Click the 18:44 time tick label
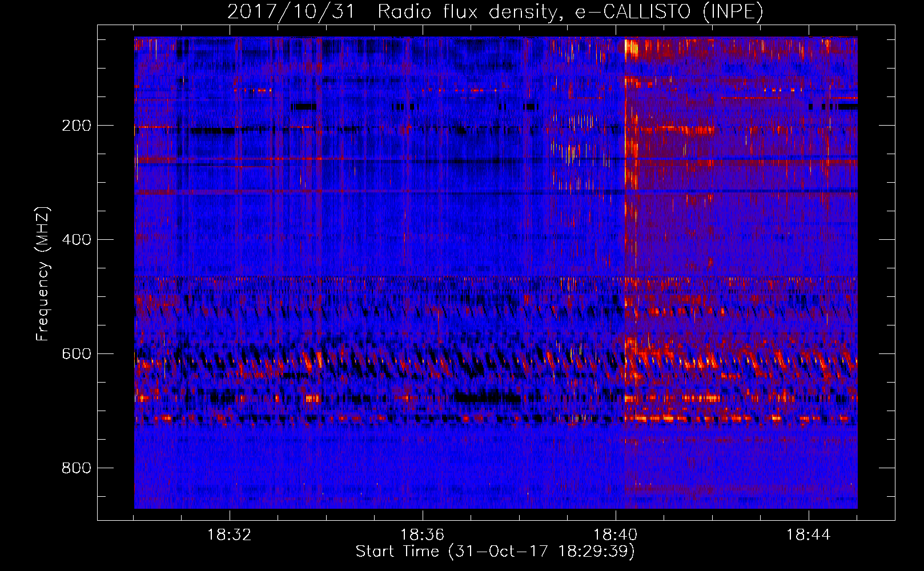The width and height of the screenshot is (924, 571). point(808,534)
